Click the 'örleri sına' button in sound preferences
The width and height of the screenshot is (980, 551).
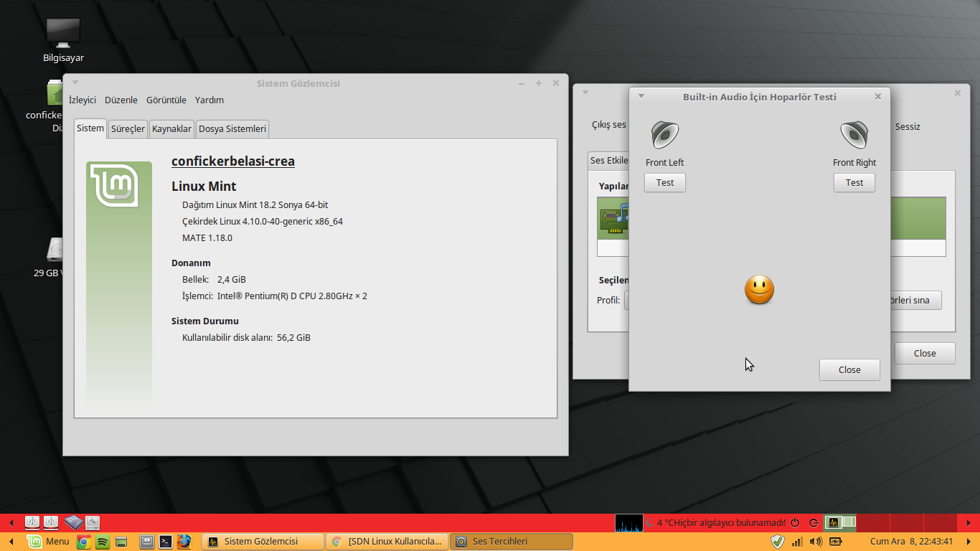click(x=915, y=301)
